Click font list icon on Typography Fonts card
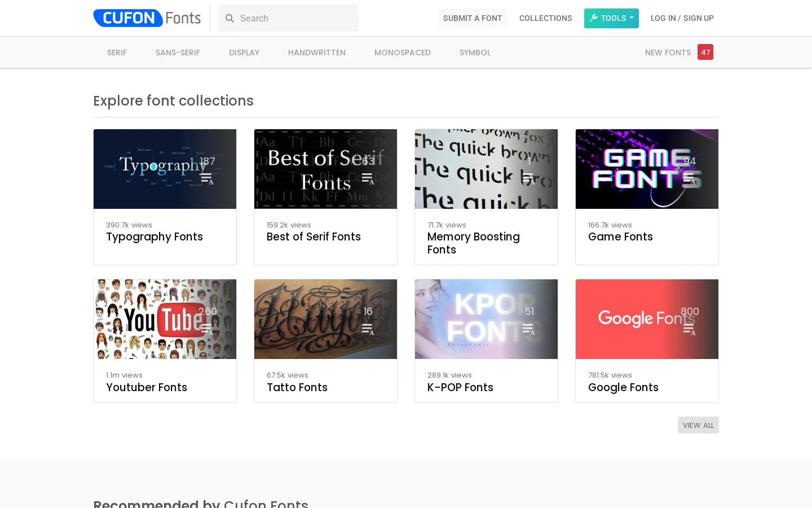The height and width of the screenshot is (508, 812). (207, 179)
